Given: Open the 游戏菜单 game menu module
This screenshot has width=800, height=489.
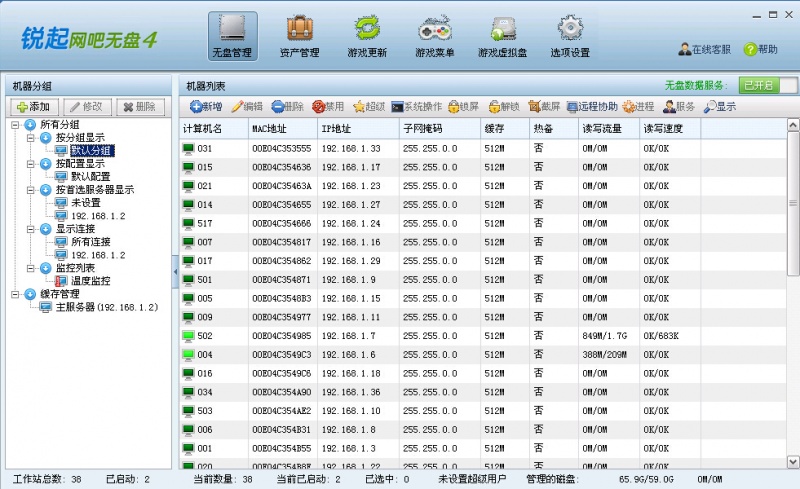Looking at the screenshot, I should click(x=434, y=36).
